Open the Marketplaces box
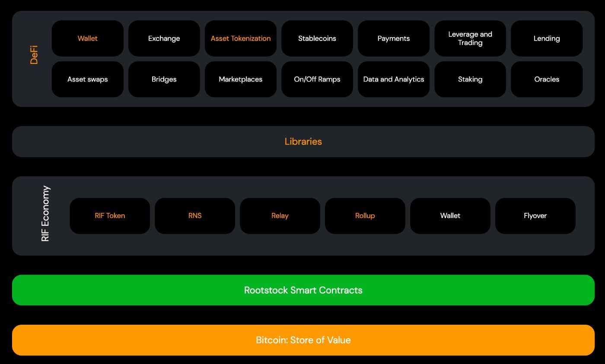605x364 pixels. point(241,79)
